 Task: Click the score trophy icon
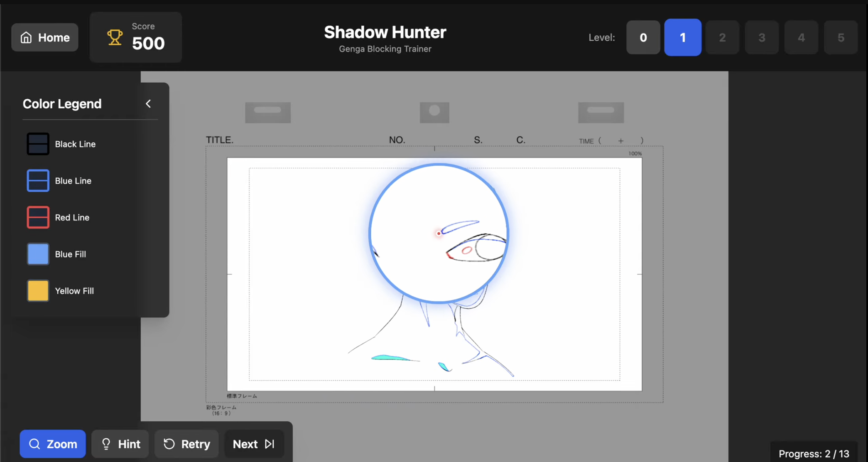click(115, 37)
